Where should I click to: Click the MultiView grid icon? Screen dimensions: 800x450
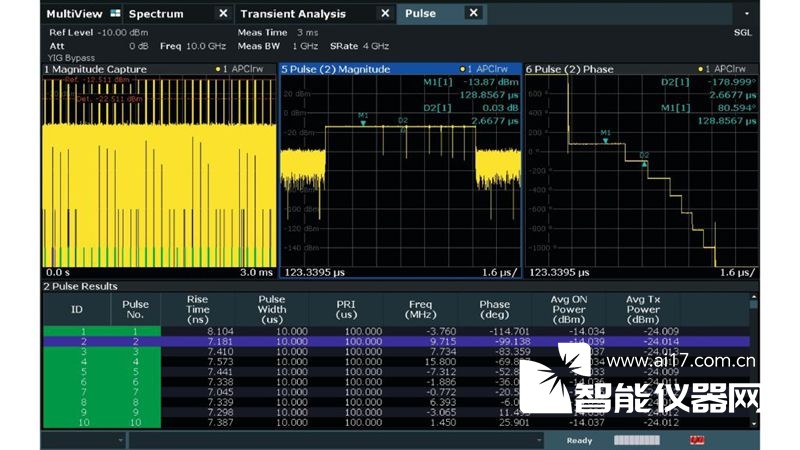click(115, 13)
